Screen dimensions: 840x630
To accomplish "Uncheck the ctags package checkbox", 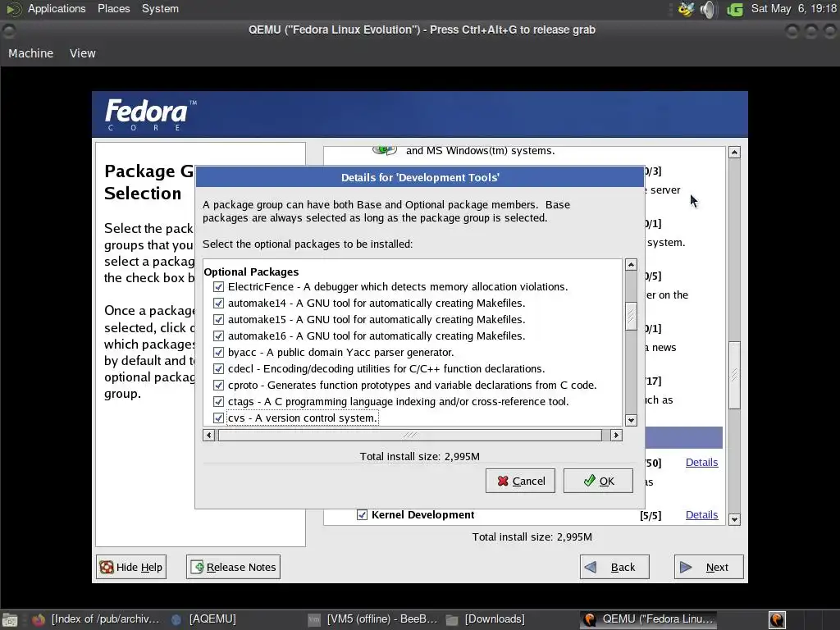I will click(218, 402).
